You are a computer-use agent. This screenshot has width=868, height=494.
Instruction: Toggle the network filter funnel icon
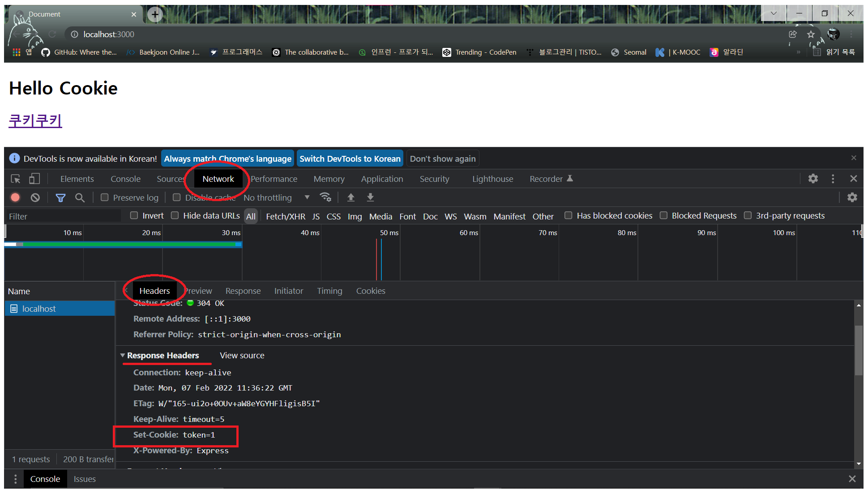point(60,198)
